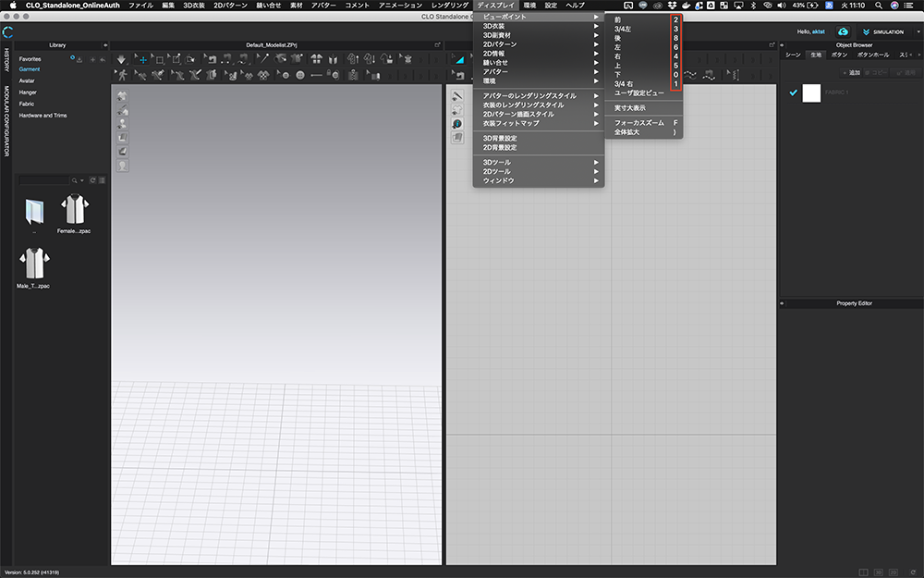
Task: Click the blue triangle render-style icon beside the viewport
Action: point(459,60)
